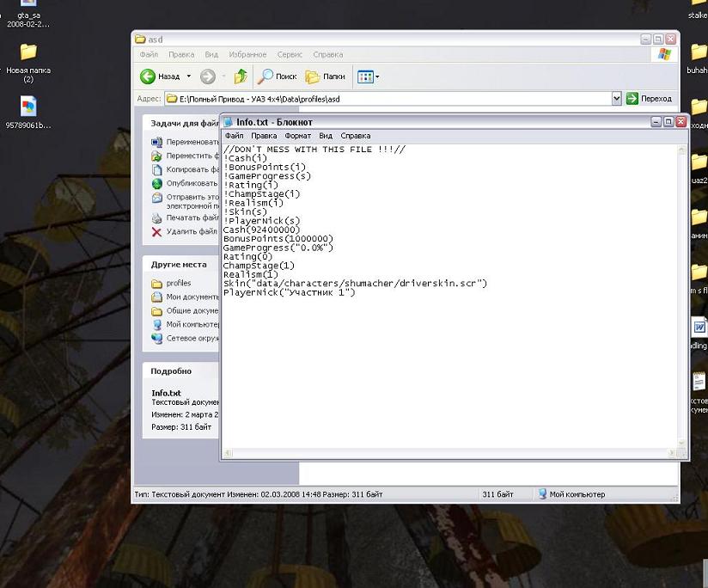This screenshot has height=588, width=708.
Task: Select the Новая папка (2) desktop folder
Action: click(28, 62)
